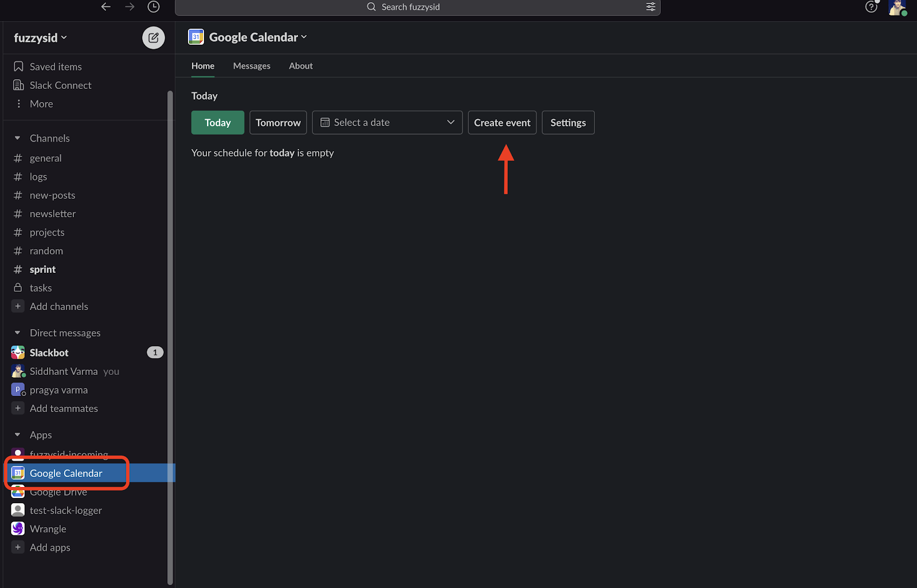This screenshot has height=588, width=917.
Task: Click hash icon beside general
Action: [x=18, y=158]
